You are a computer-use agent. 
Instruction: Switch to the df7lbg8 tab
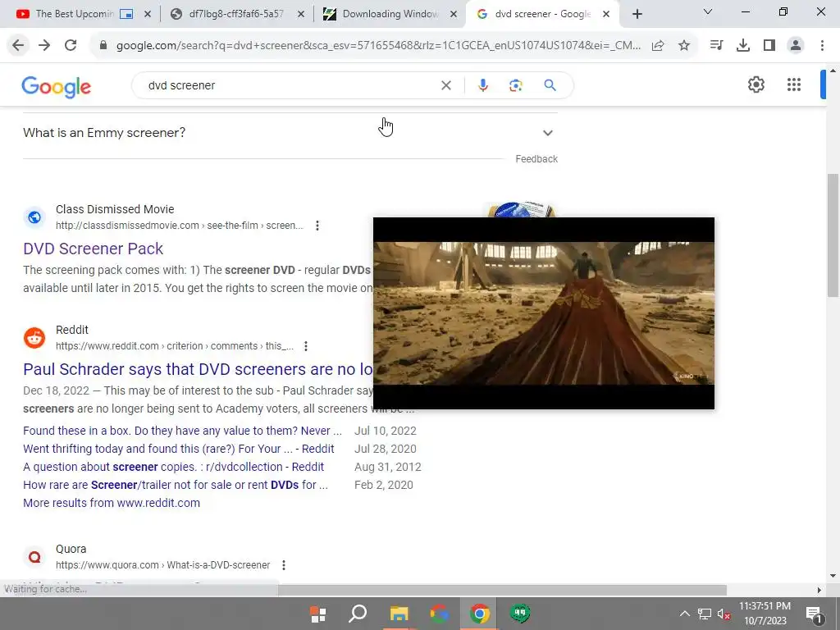tap(237, 14)
